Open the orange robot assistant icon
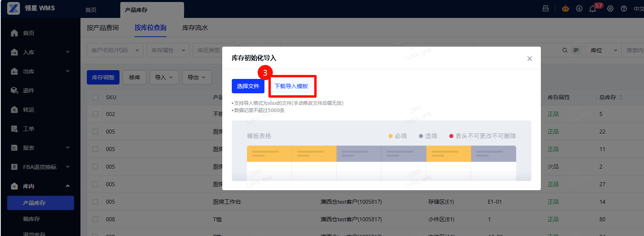The image size is (644, 236). pos(566,8)
